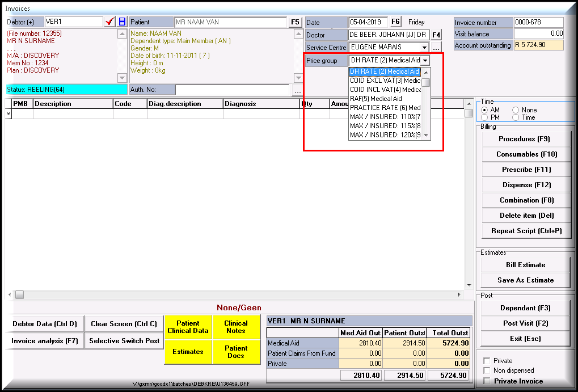578x392 pixels.
Task: Select the PM time radio button
Action: pyautogui.click(x=485, y=117)
